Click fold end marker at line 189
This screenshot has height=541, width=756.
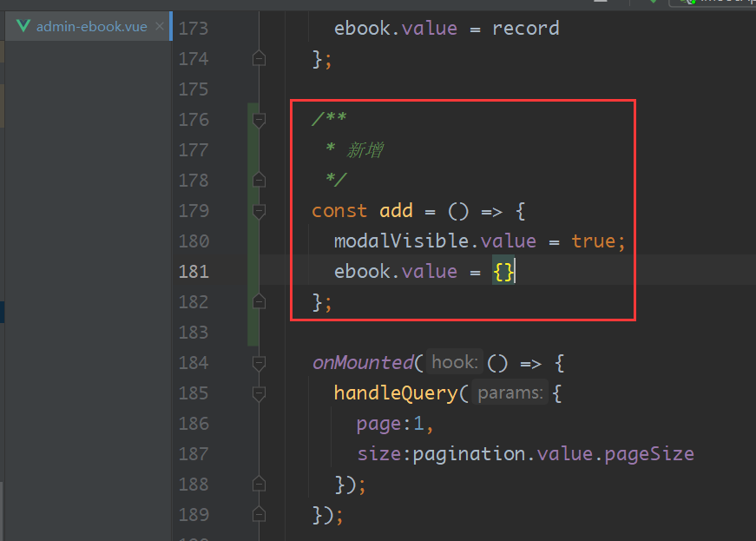click(259, 514)
